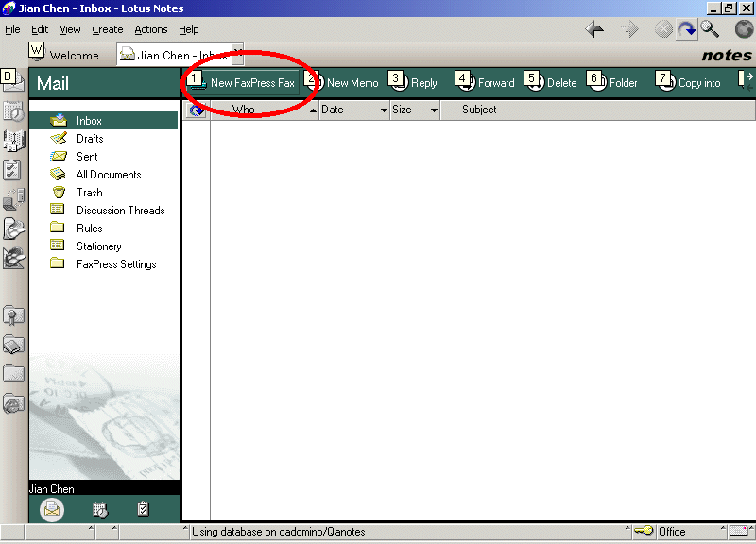Click the Folder action button
Viewport: 756px width, 544px height.
point(611,82)
